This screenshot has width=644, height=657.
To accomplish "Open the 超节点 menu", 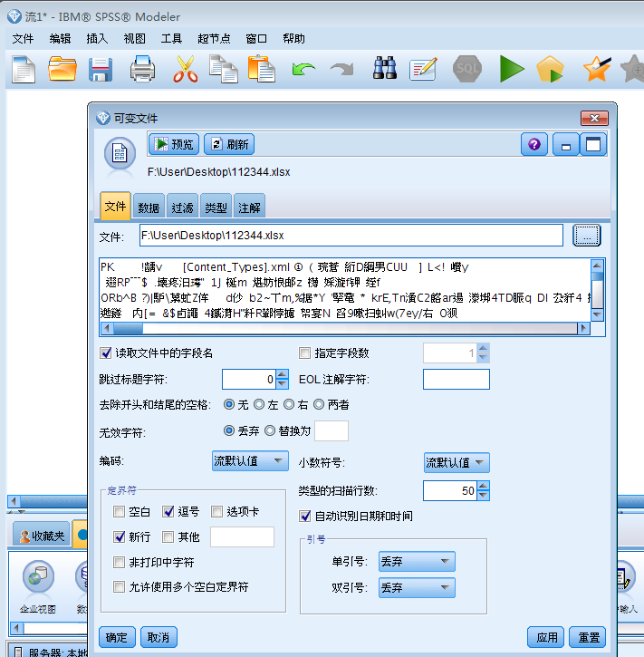I will (214, 39).
